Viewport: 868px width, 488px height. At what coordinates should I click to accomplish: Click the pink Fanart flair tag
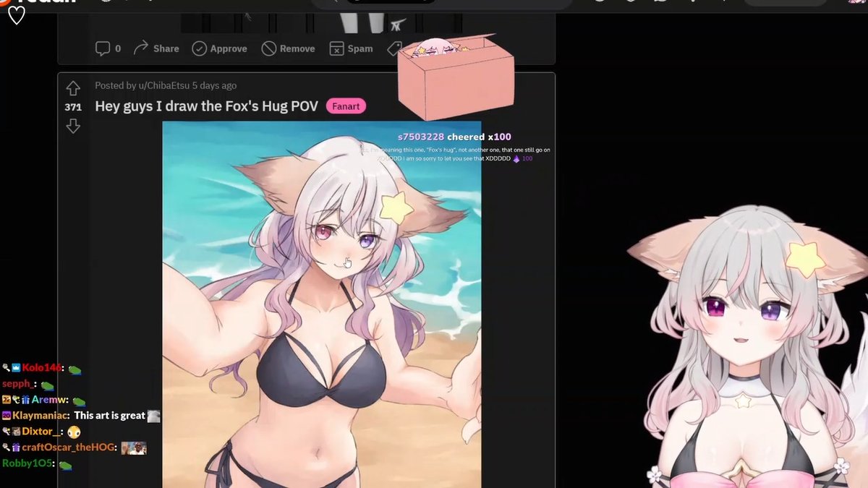(x=346, y=106)
